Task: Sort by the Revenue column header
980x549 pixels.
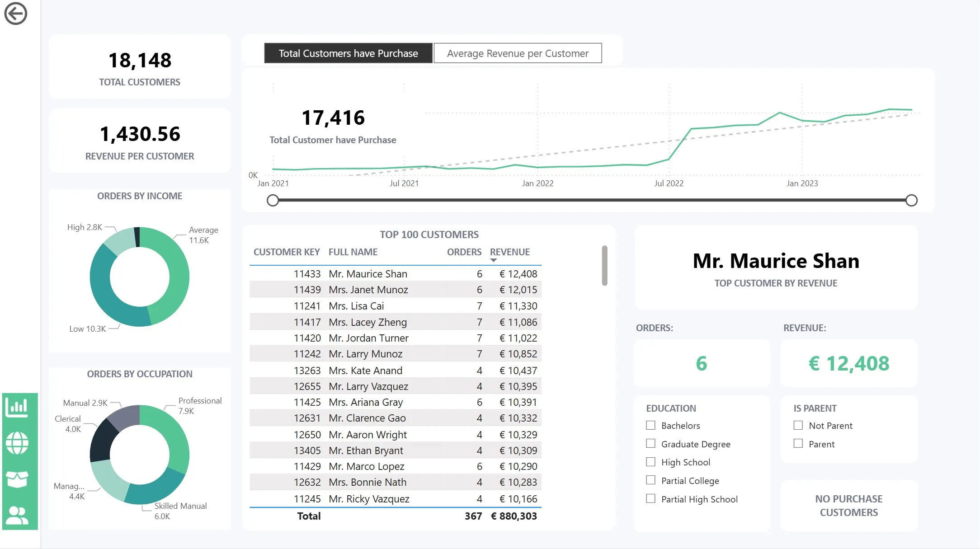Action: (x=510, y=252)
